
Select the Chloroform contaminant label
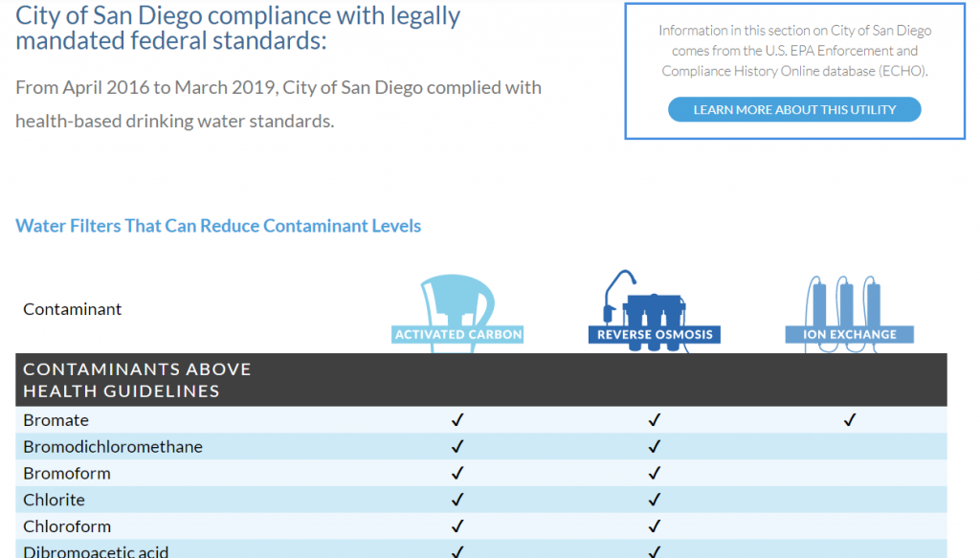[x=67, y=526]
